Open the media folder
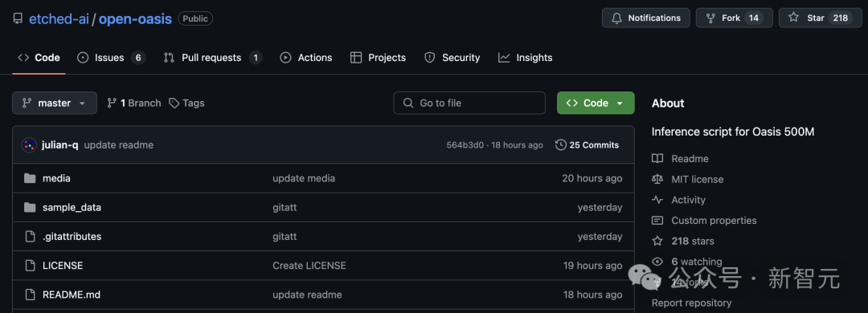Viewport: 868px width, 313px height. tap(56, 179)
